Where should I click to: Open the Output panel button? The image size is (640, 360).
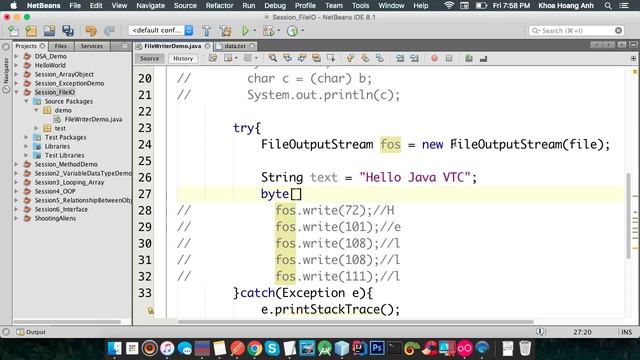pos(31,332)
